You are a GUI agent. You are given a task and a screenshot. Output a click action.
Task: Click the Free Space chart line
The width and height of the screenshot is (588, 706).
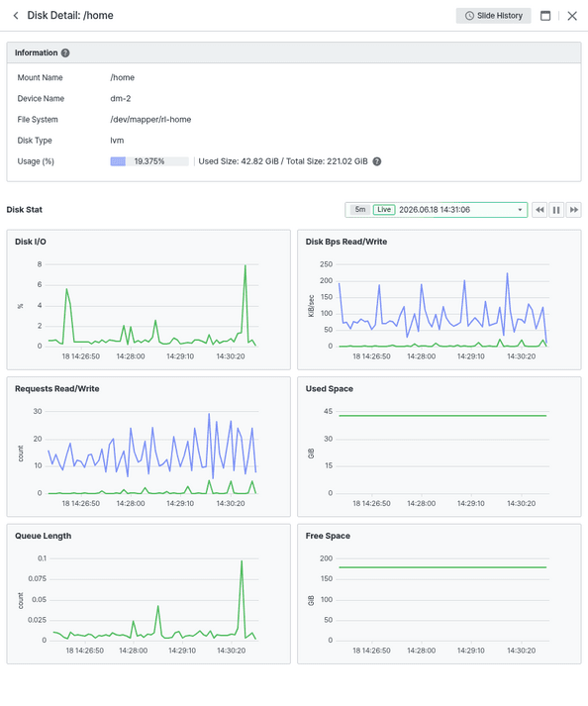pos(442,567)
